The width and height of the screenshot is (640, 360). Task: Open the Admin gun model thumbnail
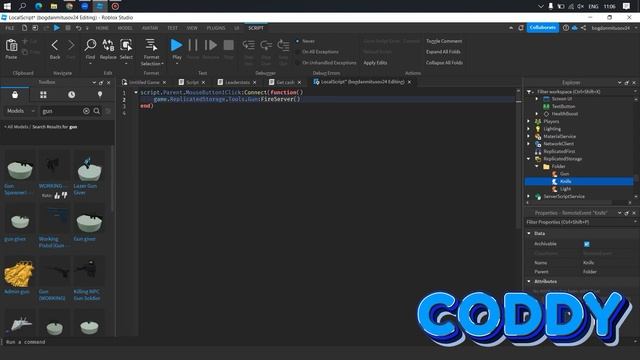click(x=19, y=273)
